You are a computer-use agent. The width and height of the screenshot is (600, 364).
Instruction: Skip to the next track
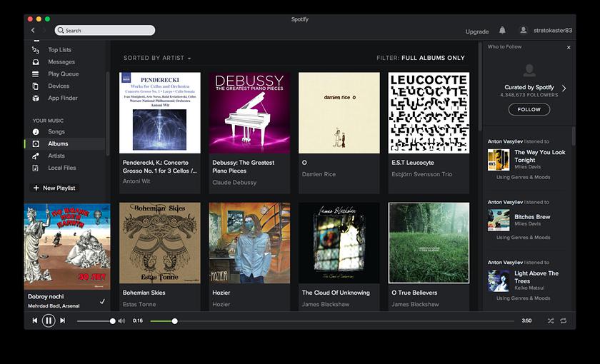point(63,320)
